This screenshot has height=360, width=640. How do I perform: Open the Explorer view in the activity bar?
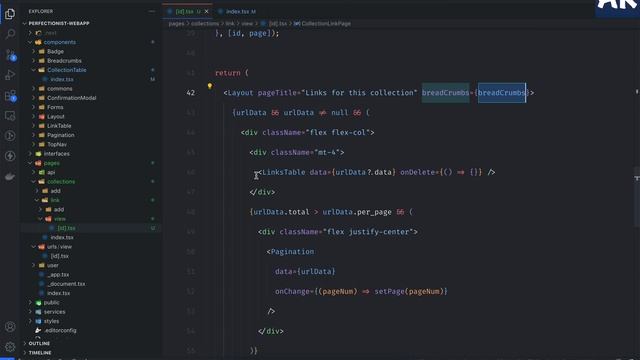(10, 14)
